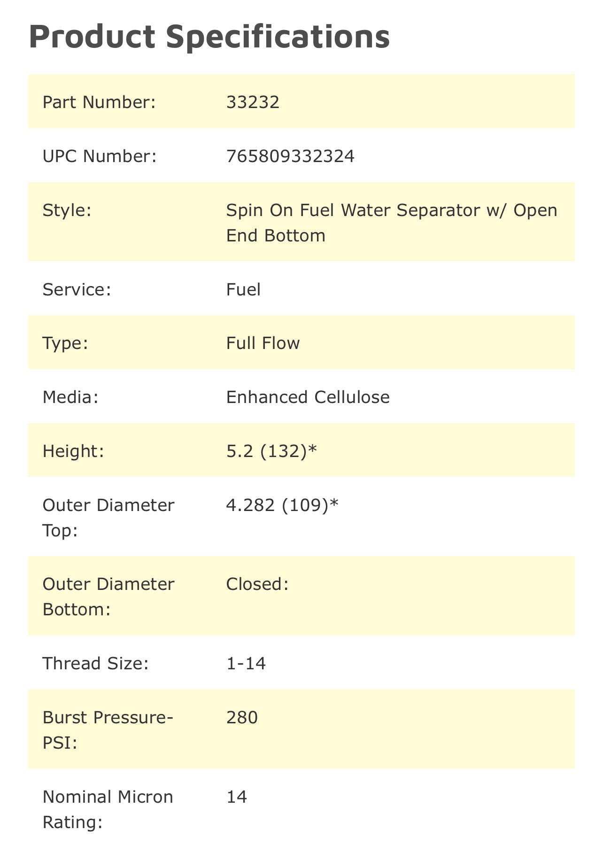Click the Outer Diameter Bottom label
Screen dimensions: 603x868
pyautogui.click(x=108, y=597)
